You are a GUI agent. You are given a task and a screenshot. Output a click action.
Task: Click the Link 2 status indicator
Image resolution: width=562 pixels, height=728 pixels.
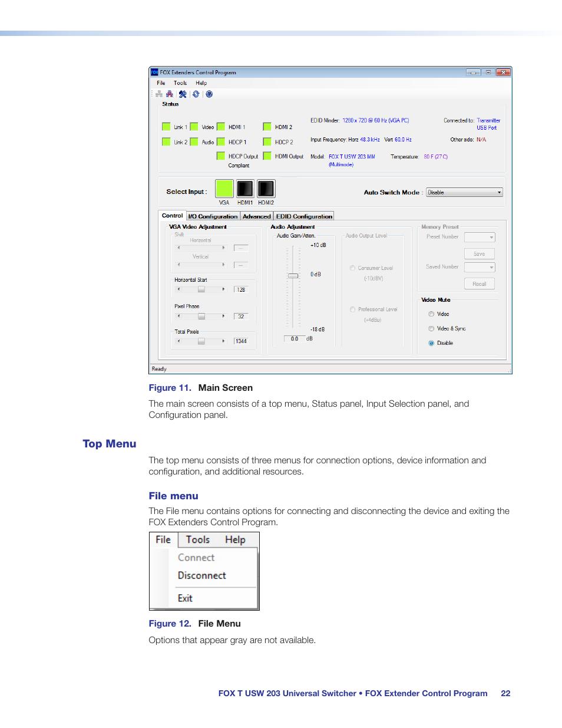click(166, 141)
